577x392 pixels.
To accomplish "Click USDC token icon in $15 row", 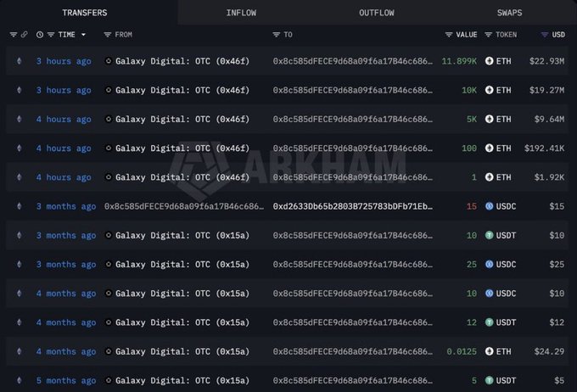I will pyautogui.click(x=489, y=206).
